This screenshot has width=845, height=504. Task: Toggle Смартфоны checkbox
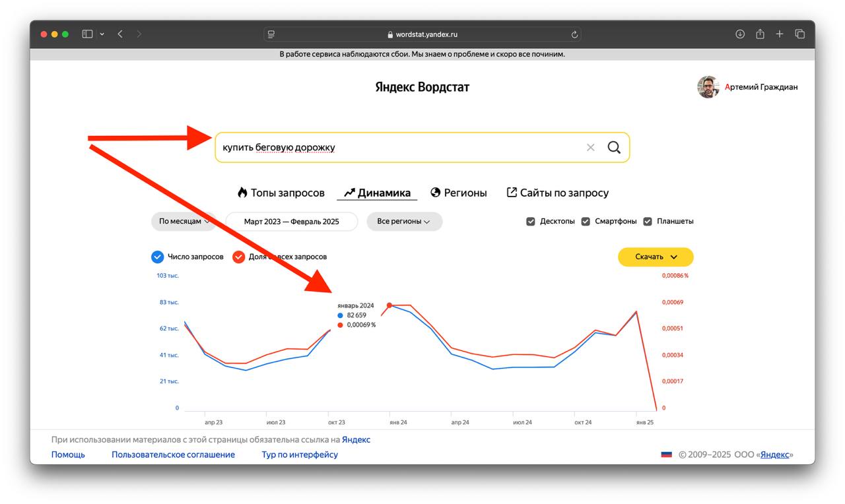(586, 222)
